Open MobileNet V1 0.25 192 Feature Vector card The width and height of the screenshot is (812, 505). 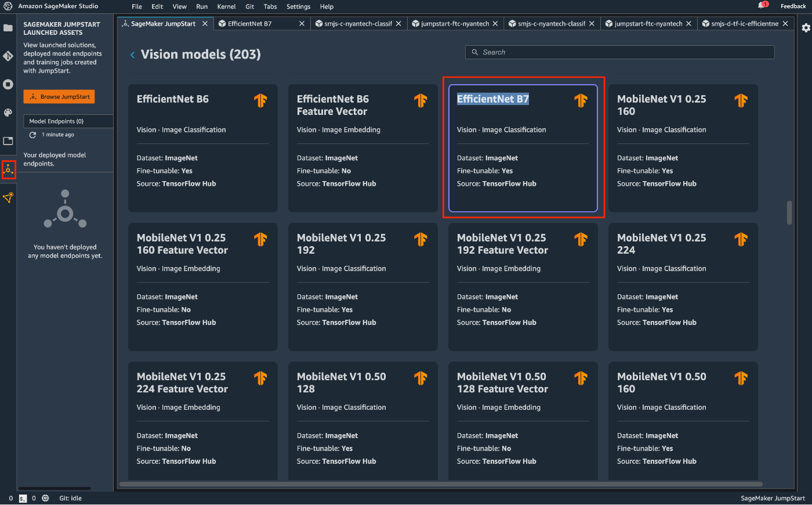[523, 287]
